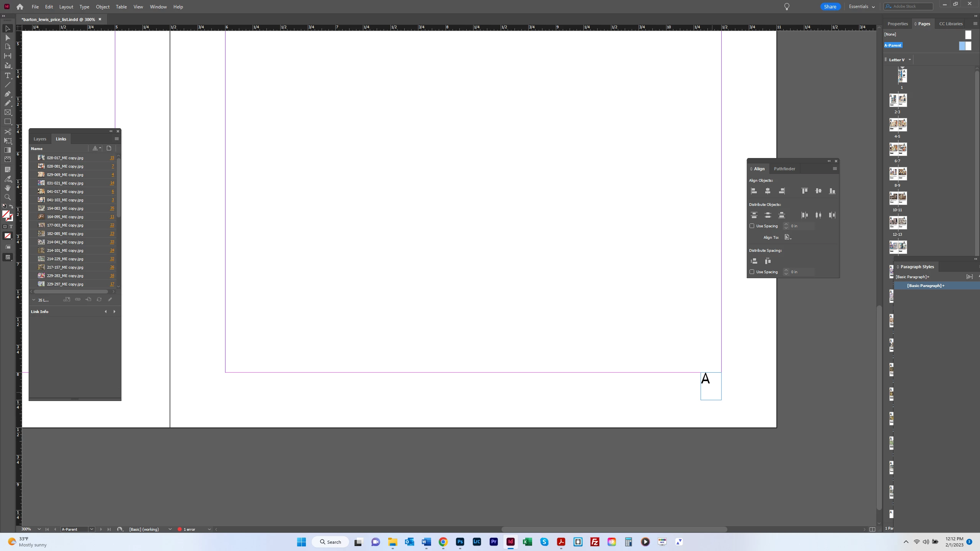The height and width of the screenshot is (551, 980).
Task: Enable Use Spacing under Distribute Objects
Action: click(752, 226)
